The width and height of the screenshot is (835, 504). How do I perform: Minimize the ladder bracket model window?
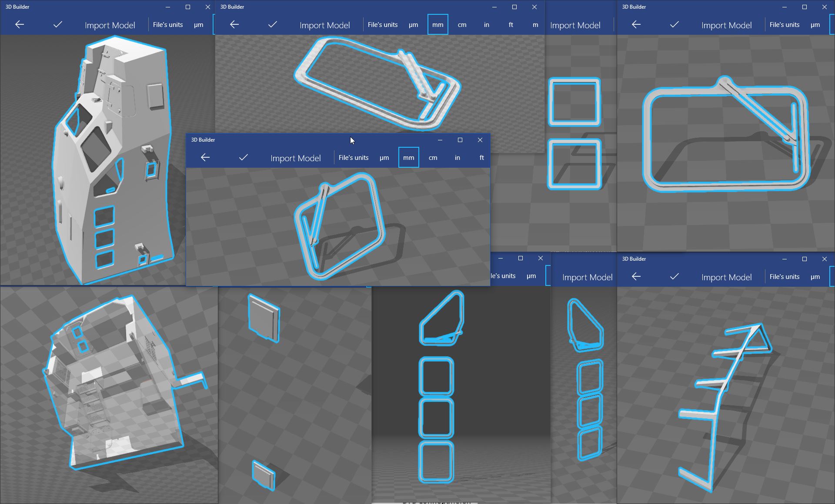pos(785,259)
